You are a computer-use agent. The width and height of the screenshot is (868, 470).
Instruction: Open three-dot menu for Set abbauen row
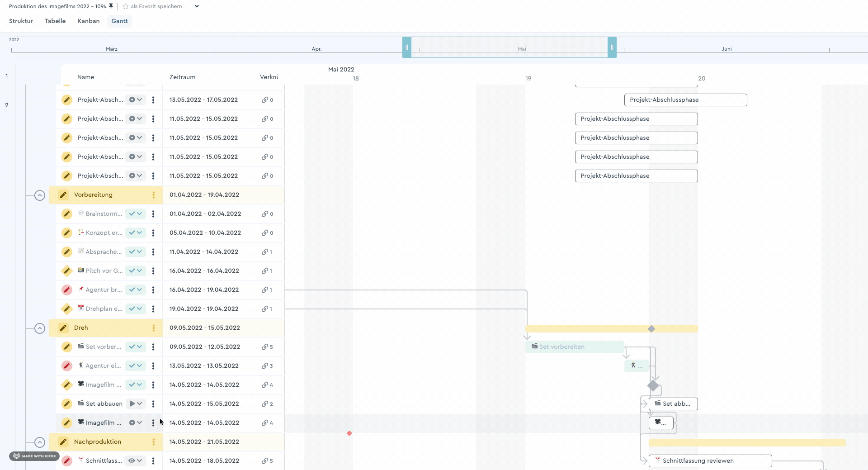(153, 404)
